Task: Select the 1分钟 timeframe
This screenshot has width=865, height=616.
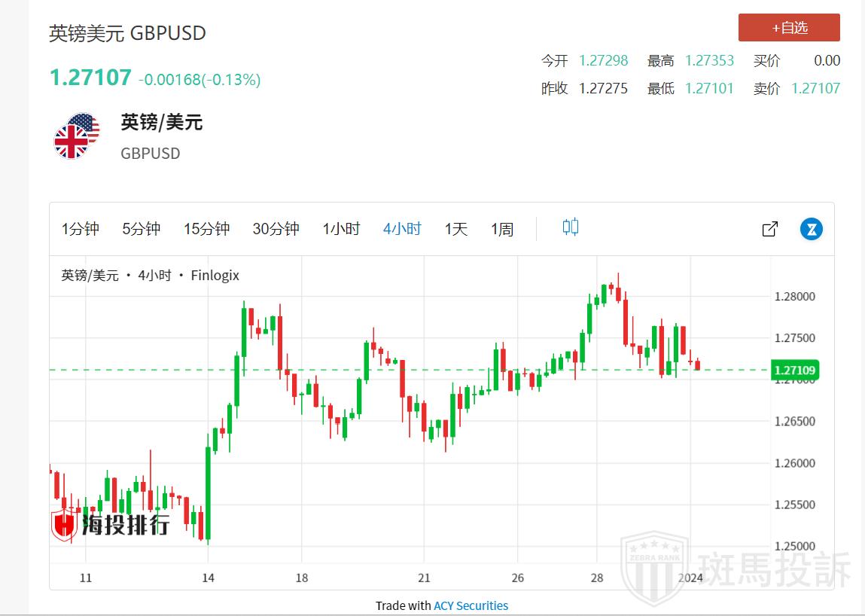Action: (x=81, y=229)
